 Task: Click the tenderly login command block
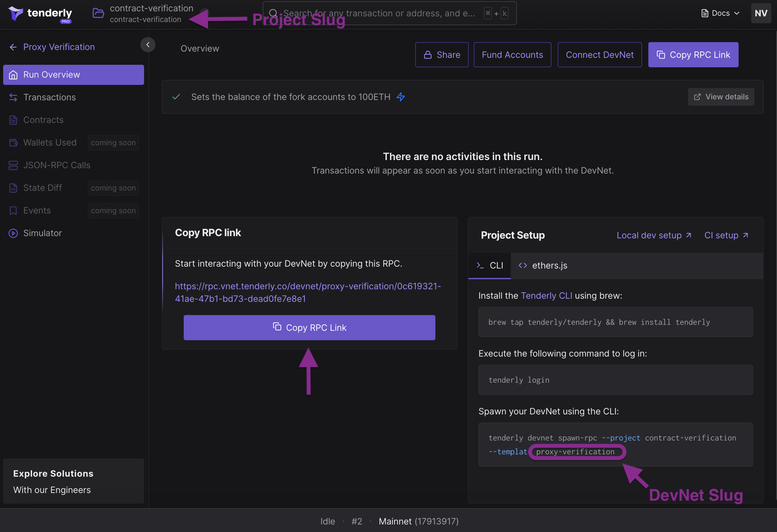click(x=616, y=380)
